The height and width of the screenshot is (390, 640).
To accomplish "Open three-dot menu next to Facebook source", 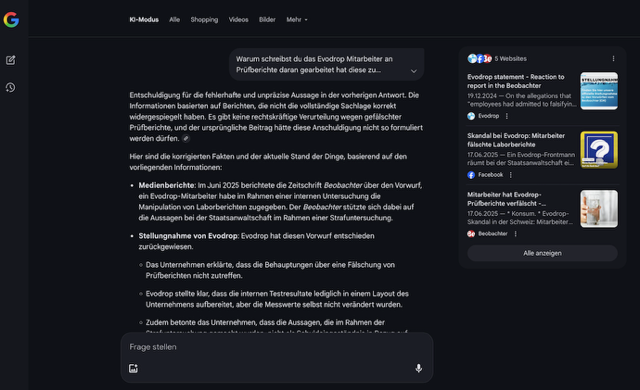I will [x=511, y=175].
